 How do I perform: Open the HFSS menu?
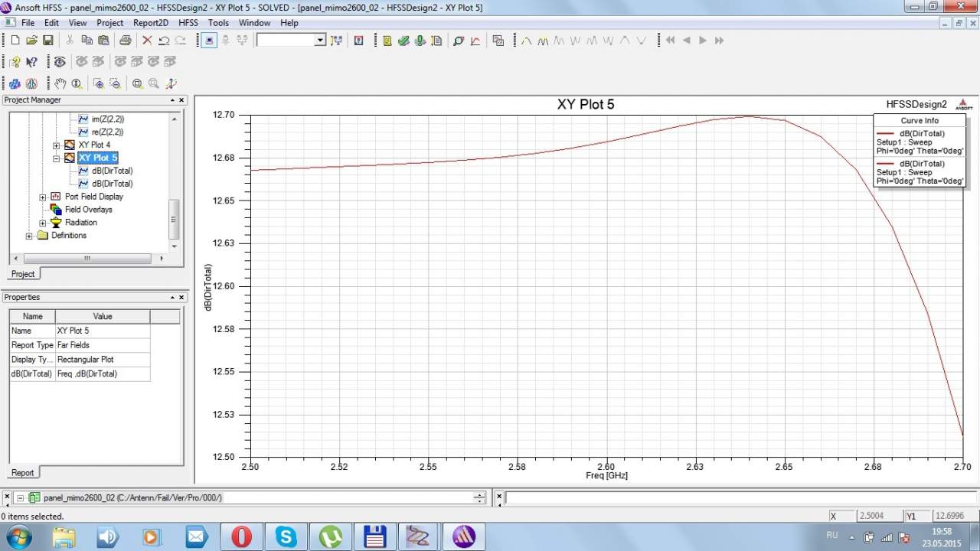coord(188,23)
